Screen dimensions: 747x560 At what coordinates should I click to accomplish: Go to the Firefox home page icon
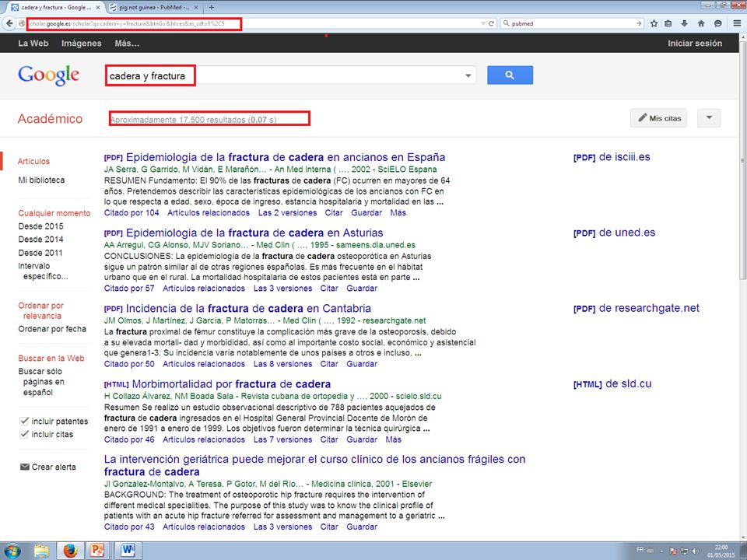(x=701, y=23)
